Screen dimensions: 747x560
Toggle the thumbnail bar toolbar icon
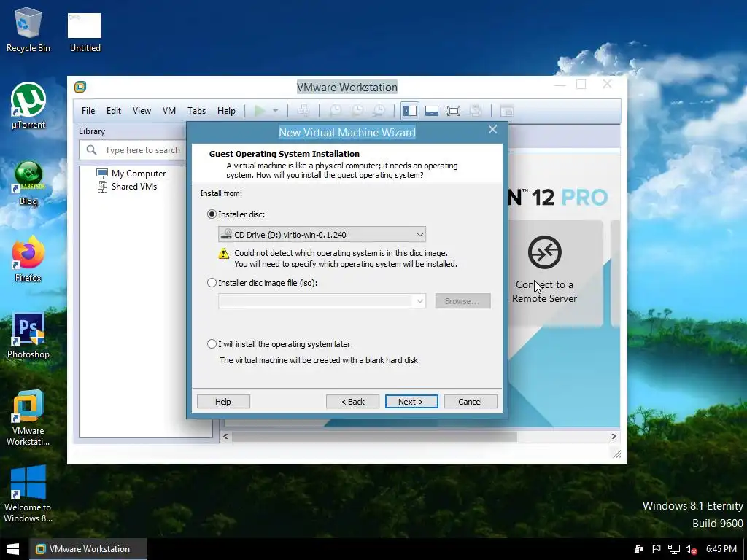pyautogui.click(x=432, y=111)
